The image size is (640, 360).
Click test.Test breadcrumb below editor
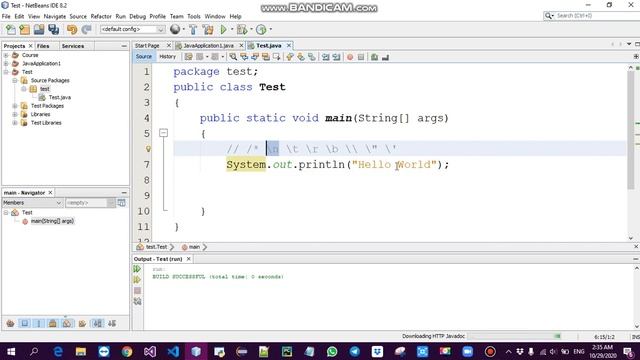point(156,247)
